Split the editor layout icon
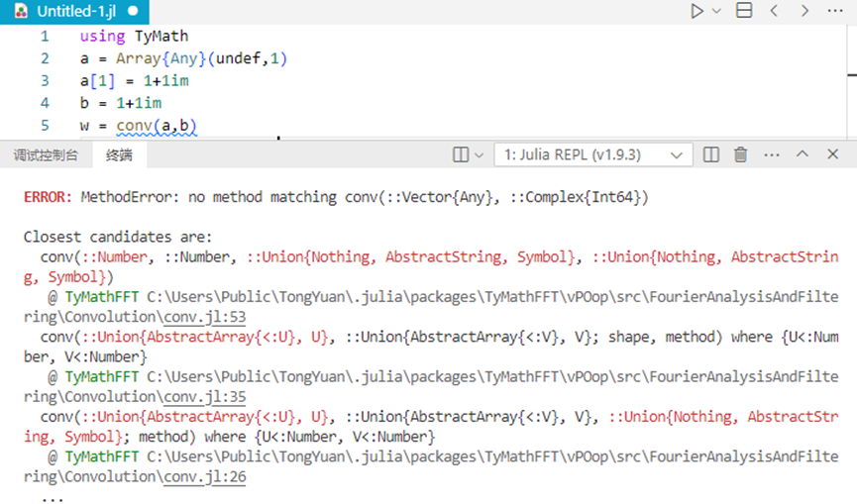The width and height of the screenshot is (857, 504). pyautogui.click(x=744, y=10)
